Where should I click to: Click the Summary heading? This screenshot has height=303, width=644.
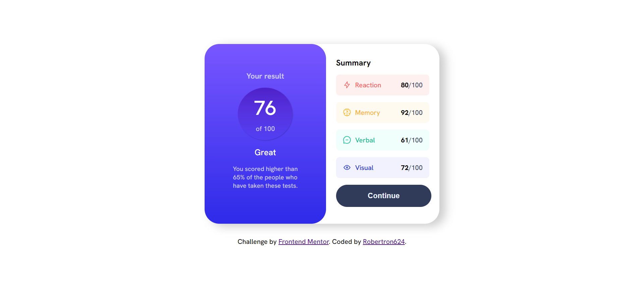[x=353, y=63]
